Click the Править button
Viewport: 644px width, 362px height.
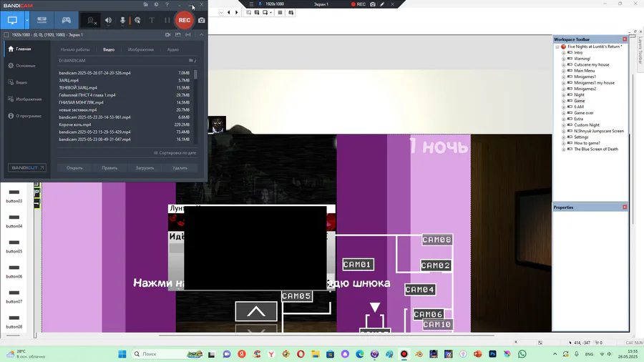(x=109, y=168)
